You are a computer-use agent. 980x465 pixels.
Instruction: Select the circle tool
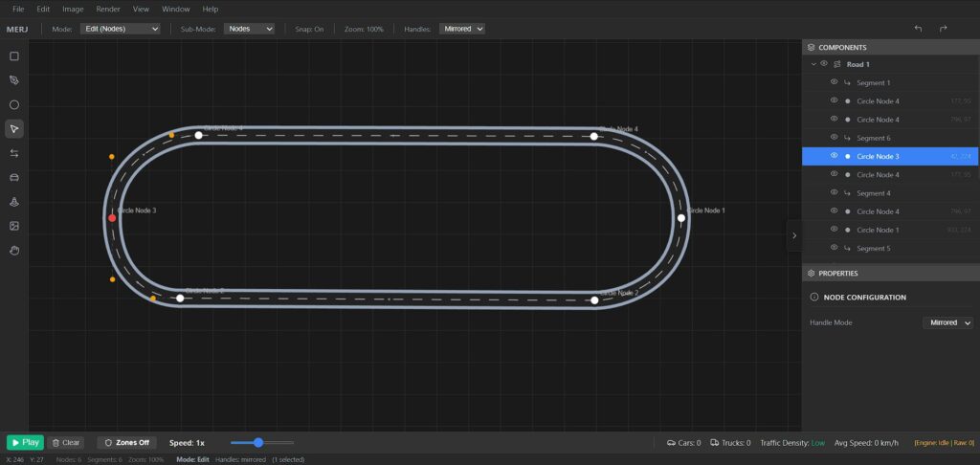(x=14, y=105)
